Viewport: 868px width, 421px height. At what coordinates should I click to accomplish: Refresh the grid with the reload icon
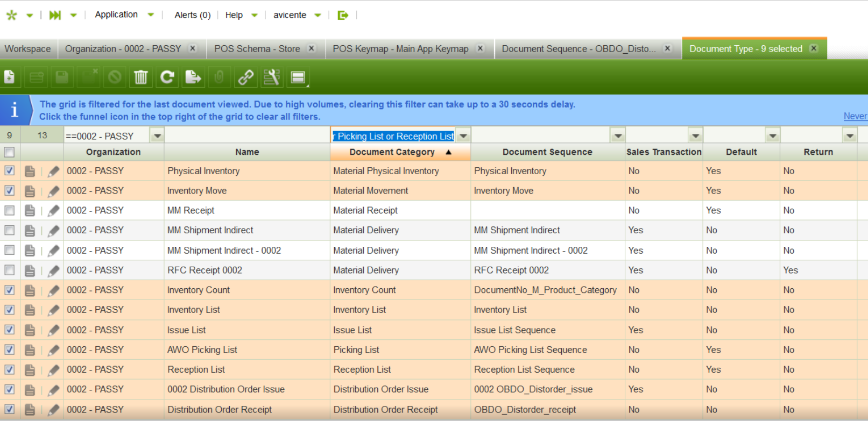167,77
